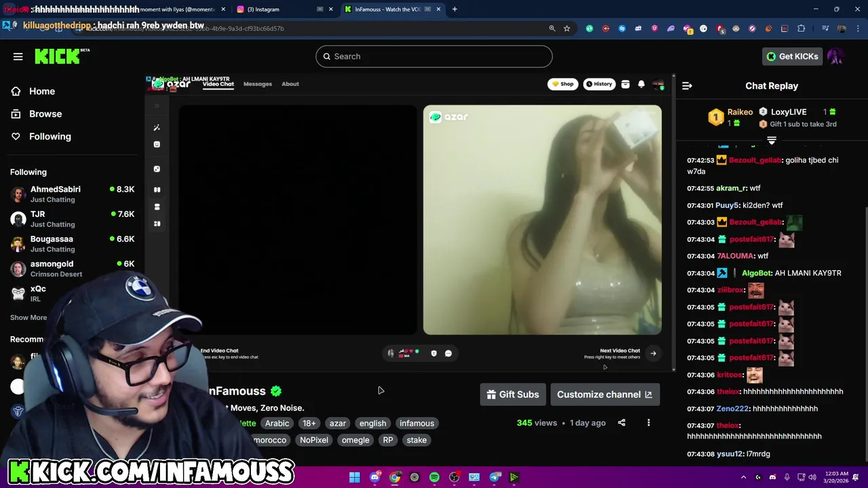Open asmongold channel in Following
Image resolution: width=868 pixels, height=488 pixels.
(x=73, y=268)
